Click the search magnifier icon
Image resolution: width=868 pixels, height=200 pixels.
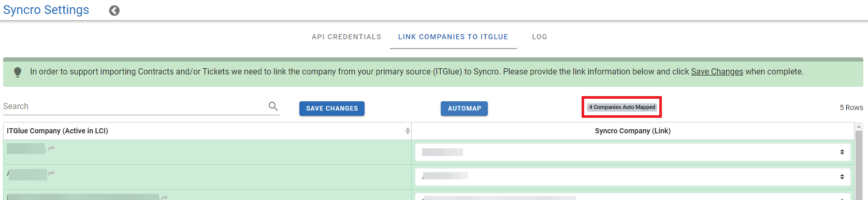click(273, 106)
